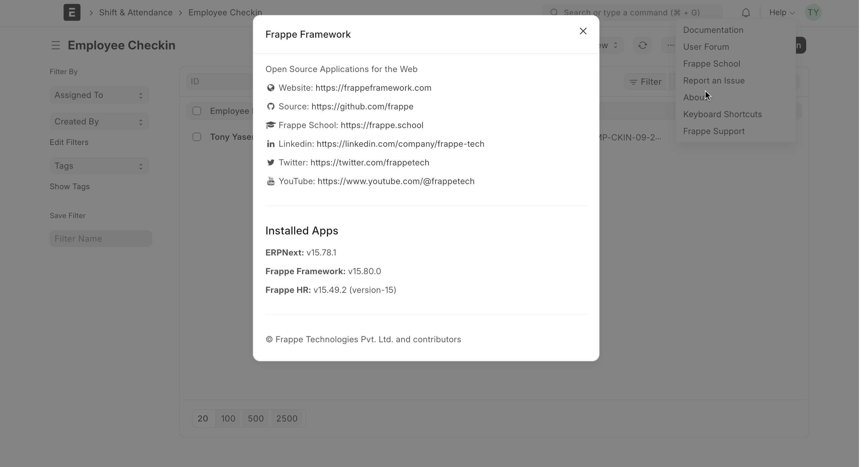The height and width of the screenshot is (467, 868).
Task: Select Keyboard Shortcuts from Help menu
Action: pyautogui.click(x=722, y=114)
